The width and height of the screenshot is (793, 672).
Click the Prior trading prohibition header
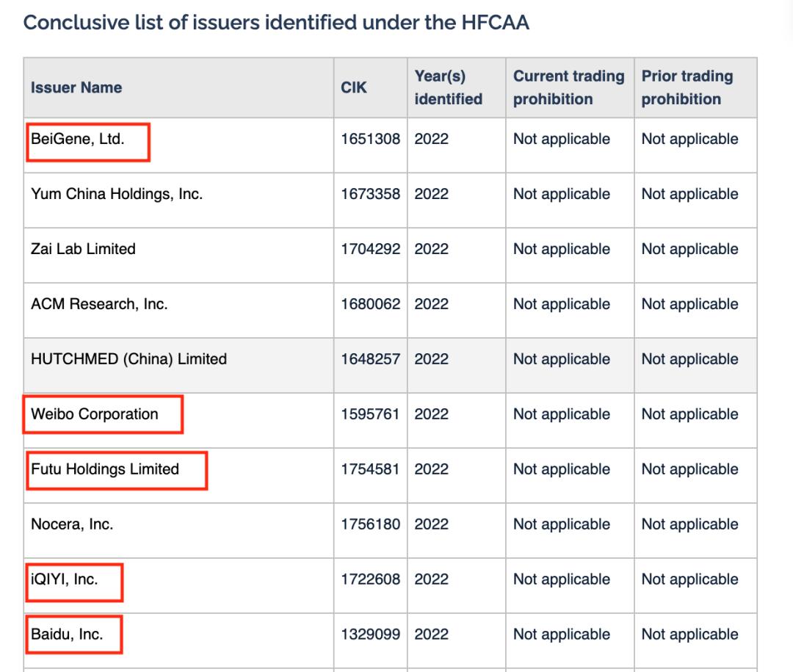click(687, 87)
